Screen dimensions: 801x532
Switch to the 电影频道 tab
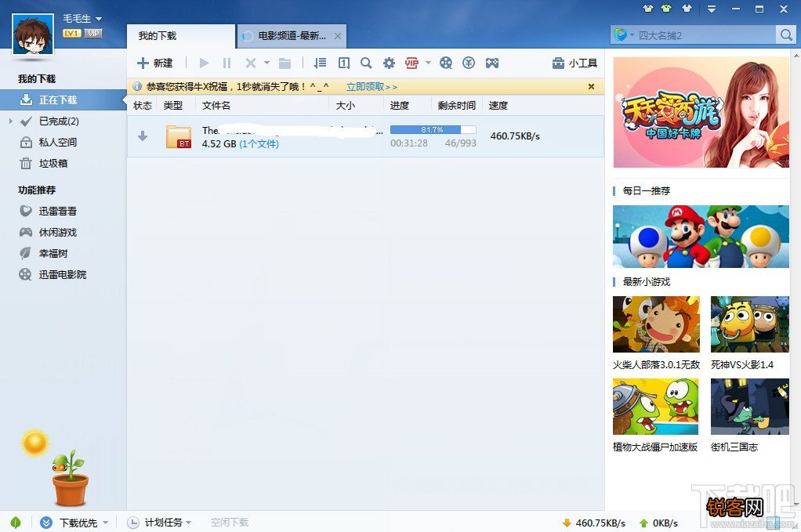coord(292,36)
